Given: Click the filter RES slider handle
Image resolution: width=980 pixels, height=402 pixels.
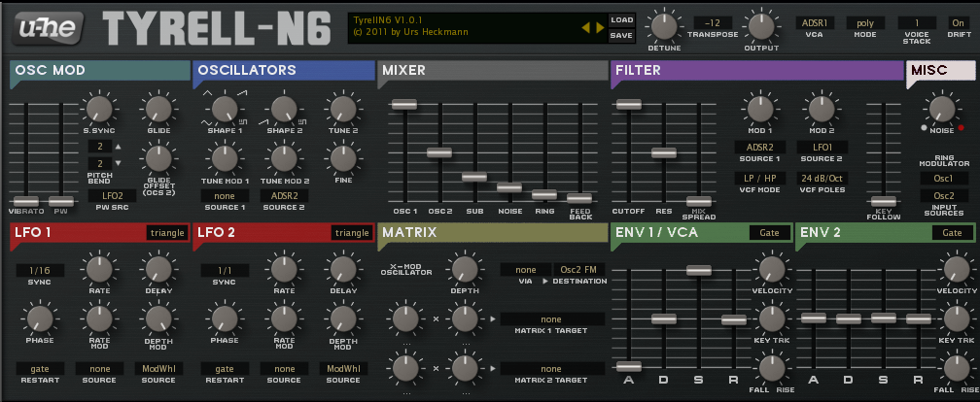Looking at the screenshot, I should (x=664, y=152).
